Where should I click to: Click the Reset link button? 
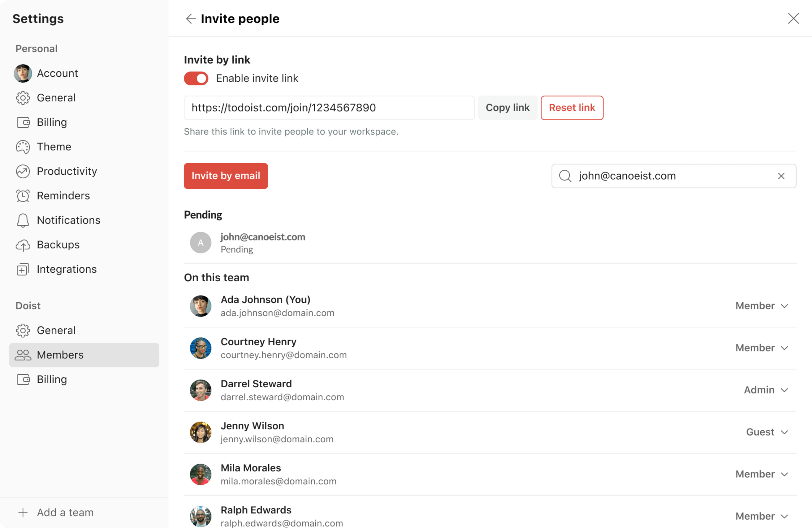[x=572, y=108]
